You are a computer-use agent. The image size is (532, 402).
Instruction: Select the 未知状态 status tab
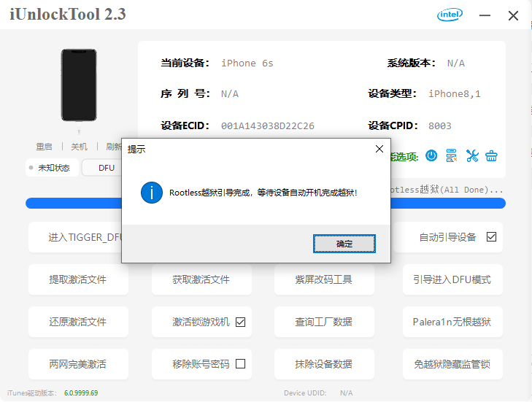click(53, 168)
